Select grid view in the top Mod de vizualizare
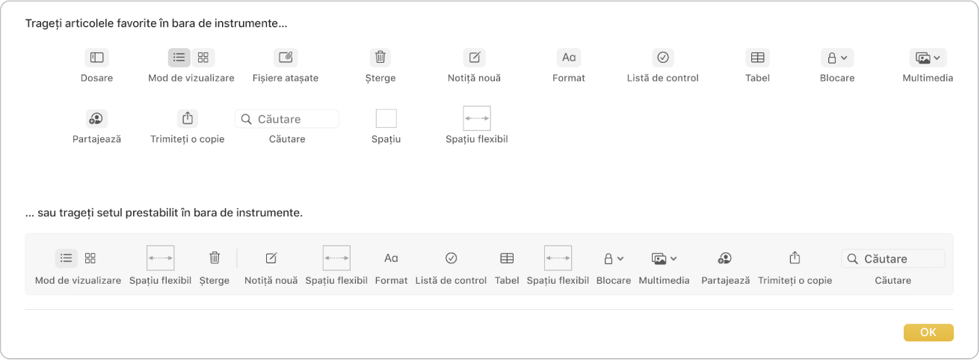This screenshot has width=980, height=360. pyautogui.click(x=203, y=57)
